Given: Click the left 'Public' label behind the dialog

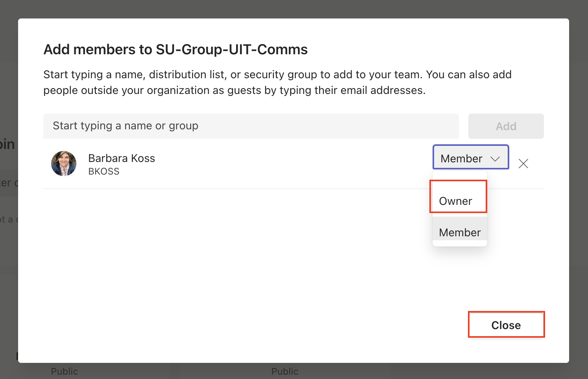Looking at the screenshot, I should click(x=65, y=371).
